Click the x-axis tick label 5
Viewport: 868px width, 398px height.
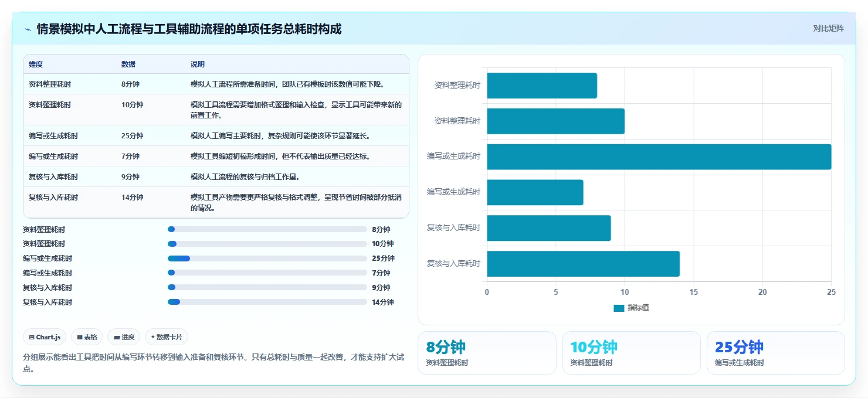click(556, 292)
